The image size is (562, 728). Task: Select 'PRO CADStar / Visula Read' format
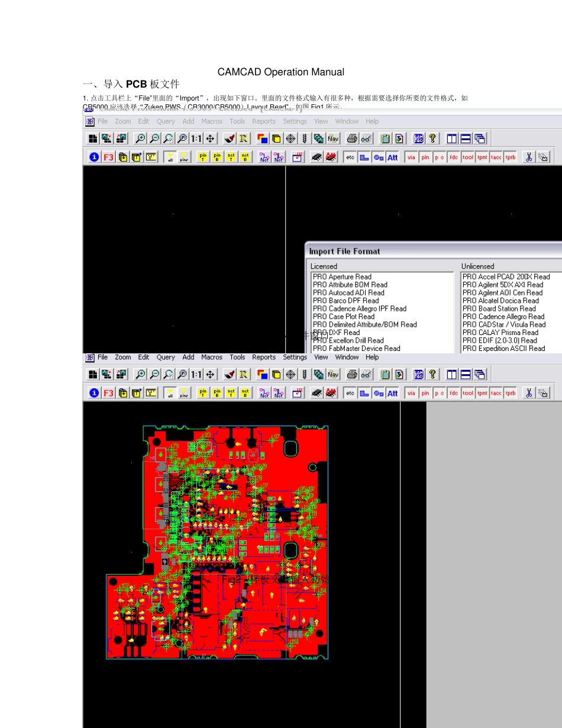click(x=504, y=324)
